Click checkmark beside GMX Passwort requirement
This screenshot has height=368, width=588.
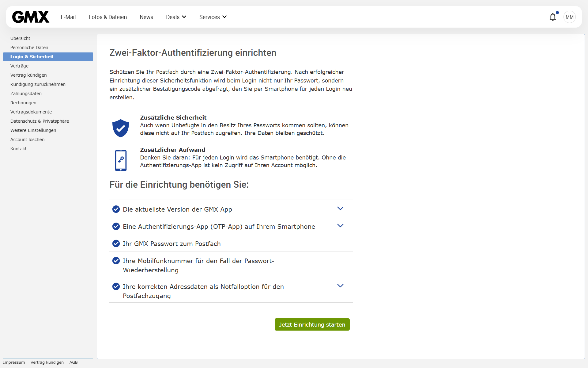pos(116,243)
